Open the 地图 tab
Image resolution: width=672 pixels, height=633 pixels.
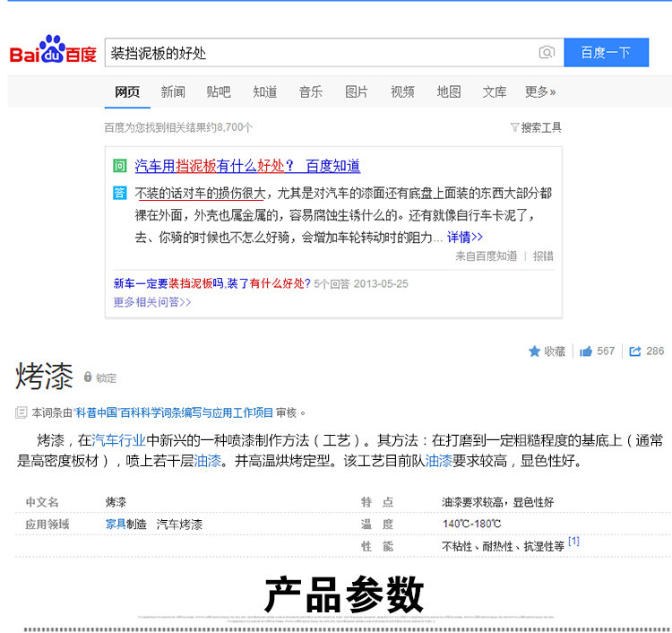pos(449,91)
